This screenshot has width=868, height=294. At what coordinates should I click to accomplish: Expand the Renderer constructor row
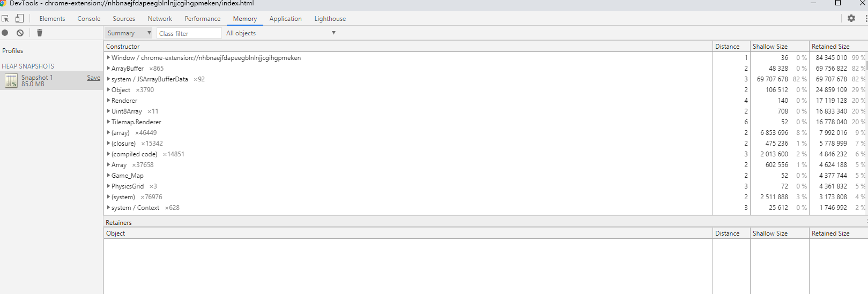[108, 101]
